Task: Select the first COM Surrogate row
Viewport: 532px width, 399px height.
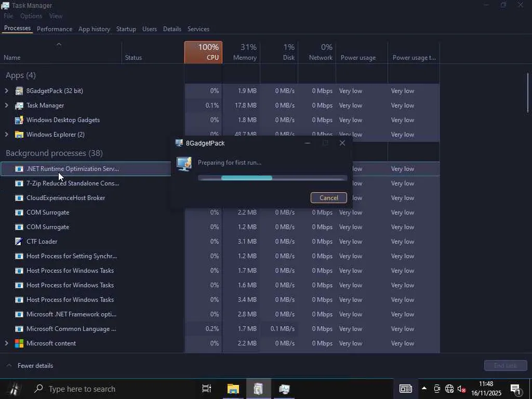Action: [220, 212]
